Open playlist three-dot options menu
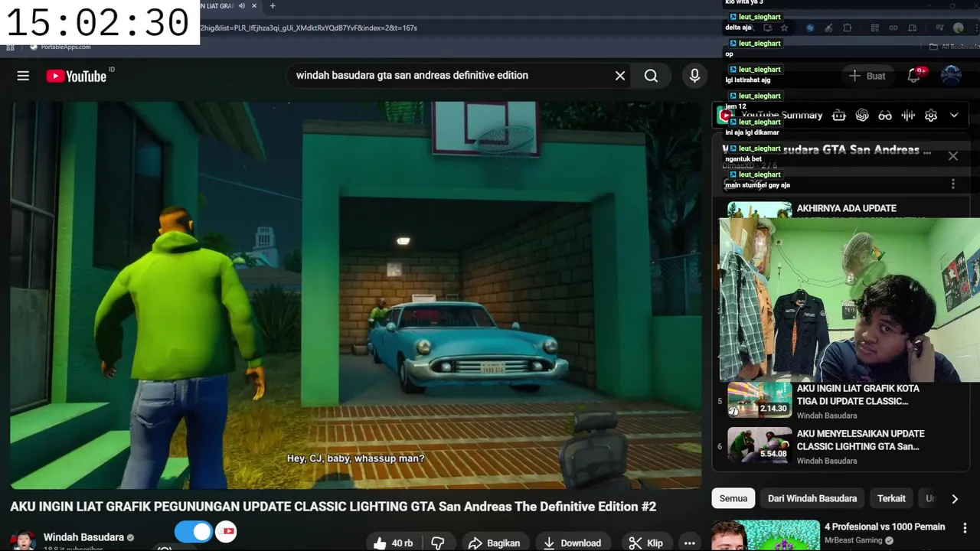980x551 pixels. pos(953,184)
